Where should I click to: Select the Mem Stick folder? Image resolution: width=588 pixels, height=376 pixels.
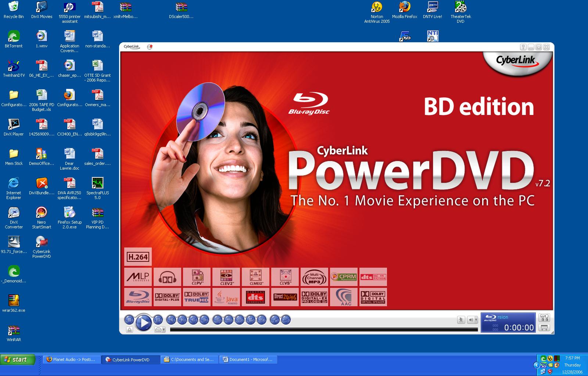14,157
